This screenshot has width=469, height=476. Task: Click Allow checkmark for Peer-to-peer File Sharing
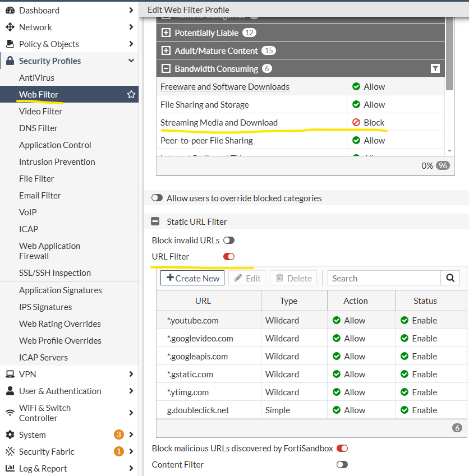click(356, 140)
